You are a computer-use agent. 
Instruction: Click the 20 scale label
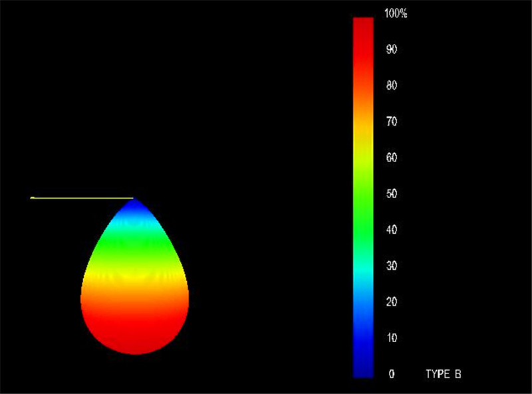392,302
